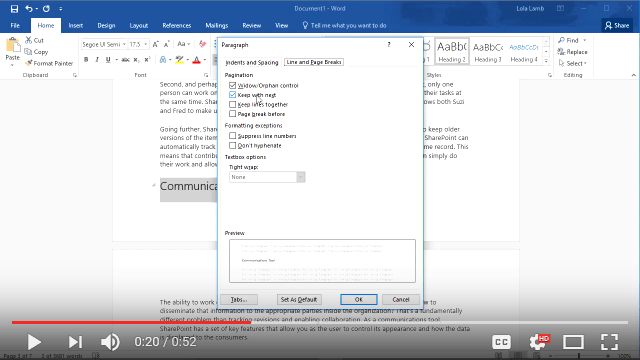This screenshot has height=360, width=640.
Task: Open the Paragraph dialog help question mark
Action: coord(389,44)
